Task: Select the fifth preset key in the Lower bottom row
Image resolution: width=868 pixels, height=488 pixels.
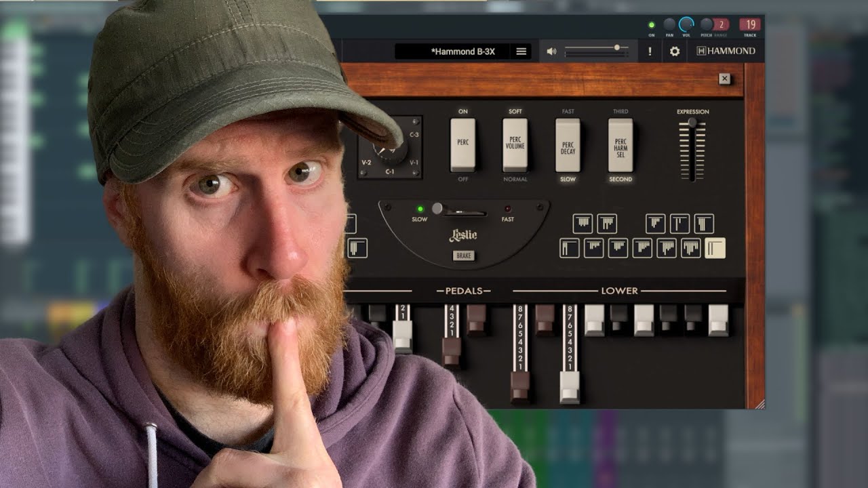Action: (x=667, y=248)
